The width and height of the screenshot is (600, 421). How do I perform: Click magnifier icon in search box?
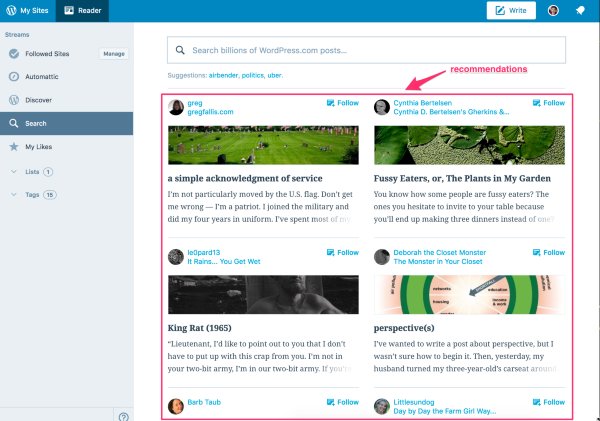click(x=180, y=50)
